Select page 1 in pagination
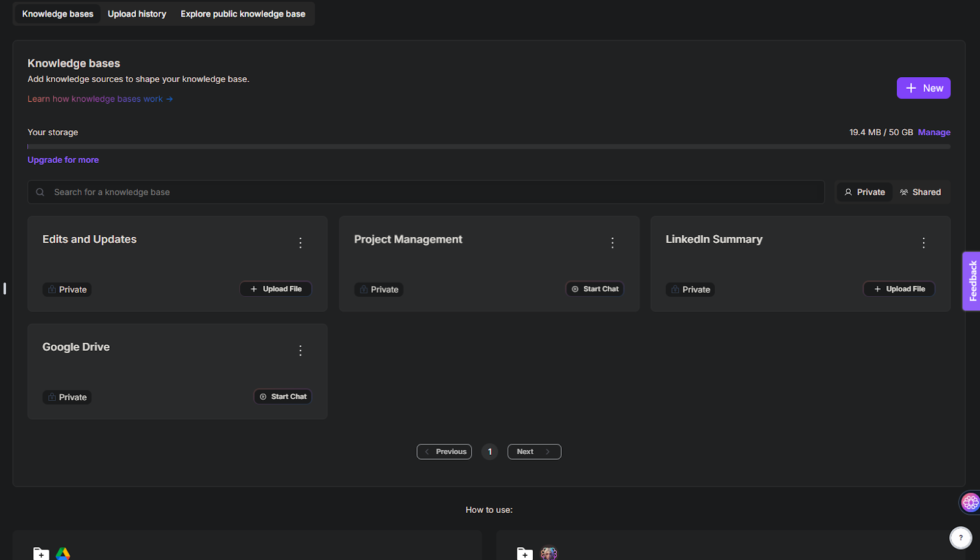 489,452
